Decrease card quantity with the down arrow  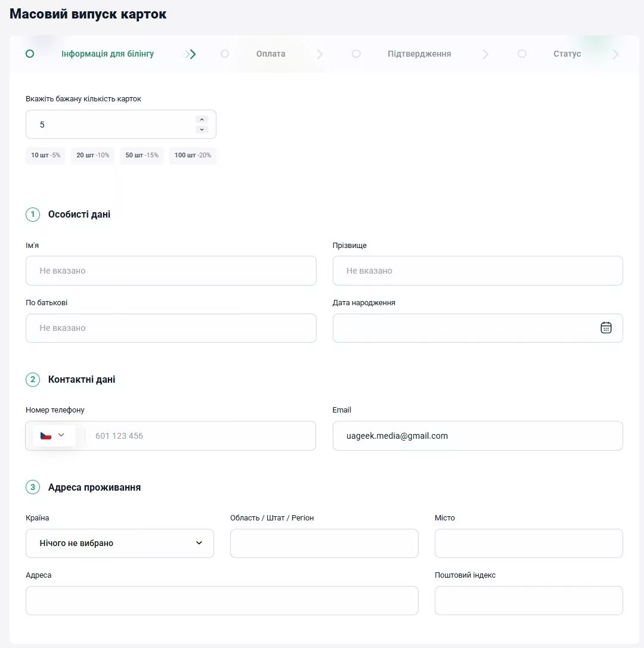pos(202,129)
